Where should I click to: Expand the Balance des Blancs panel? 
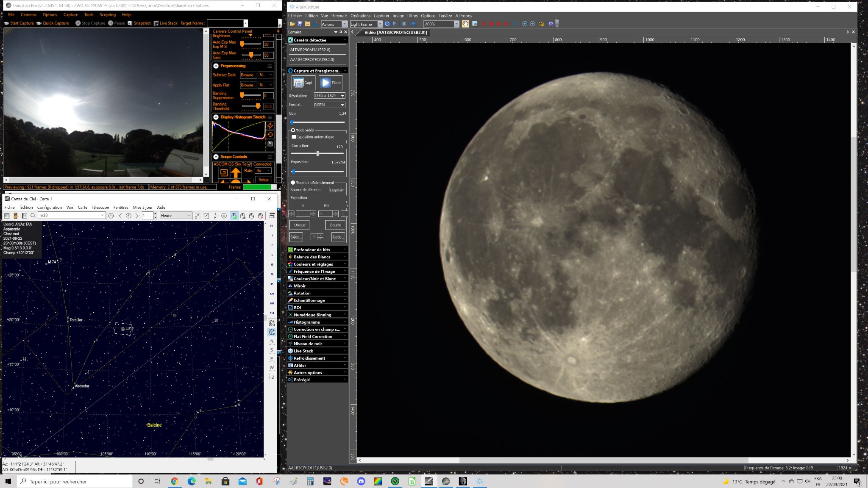tap(317, 257)
